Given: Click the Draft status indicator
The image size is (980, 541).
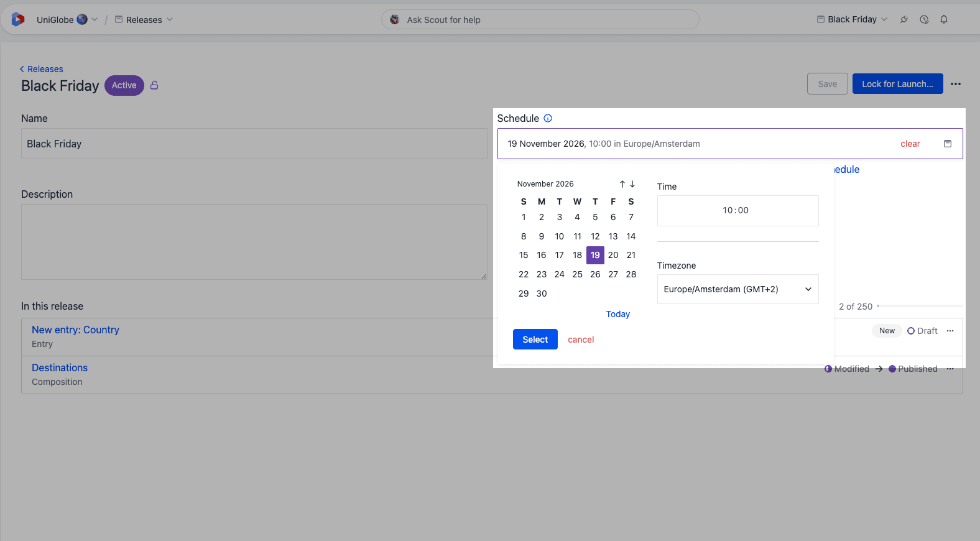Looking at the screenshot, I should (x=922, y=331).
